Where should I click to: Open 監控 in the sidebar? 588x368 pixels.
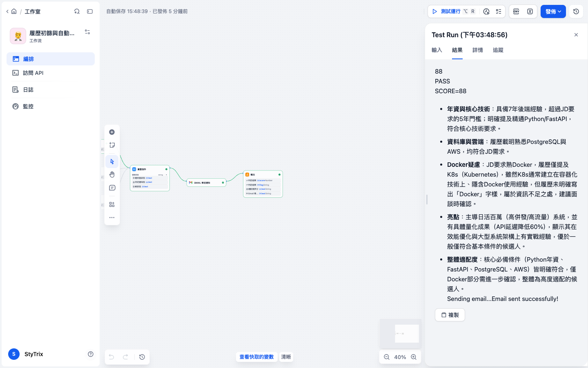51,106
